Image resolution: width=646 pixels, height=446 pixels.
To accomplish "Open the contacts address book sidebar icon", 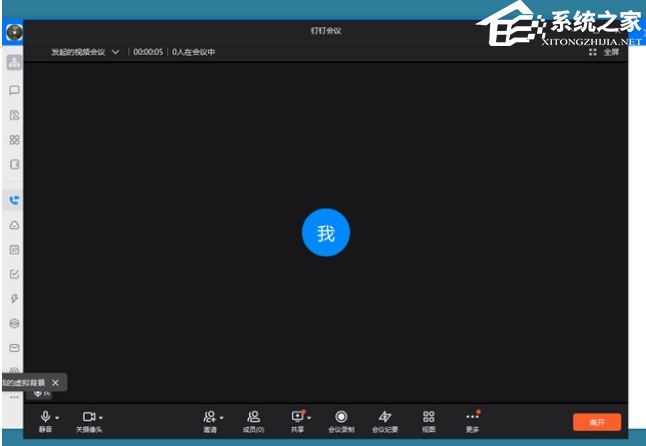I will point(14,164).
